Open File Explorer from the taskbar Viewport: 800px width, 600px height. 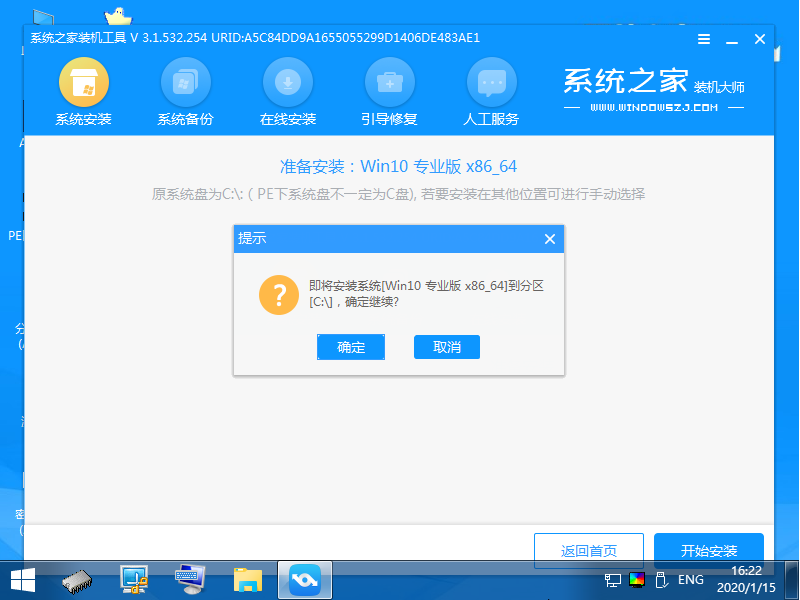pyautogui.click(x=245, y=580)
